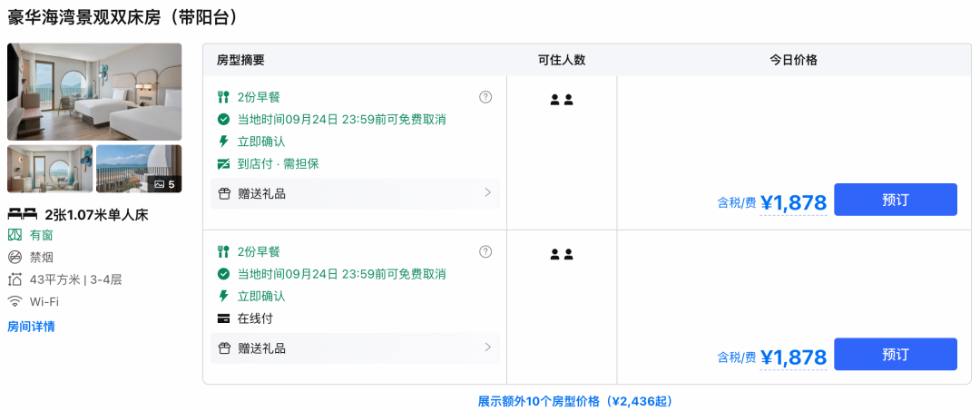Click the credit card icon next to 在线付
Screen dimensions: 980x411
pos(223,318)
